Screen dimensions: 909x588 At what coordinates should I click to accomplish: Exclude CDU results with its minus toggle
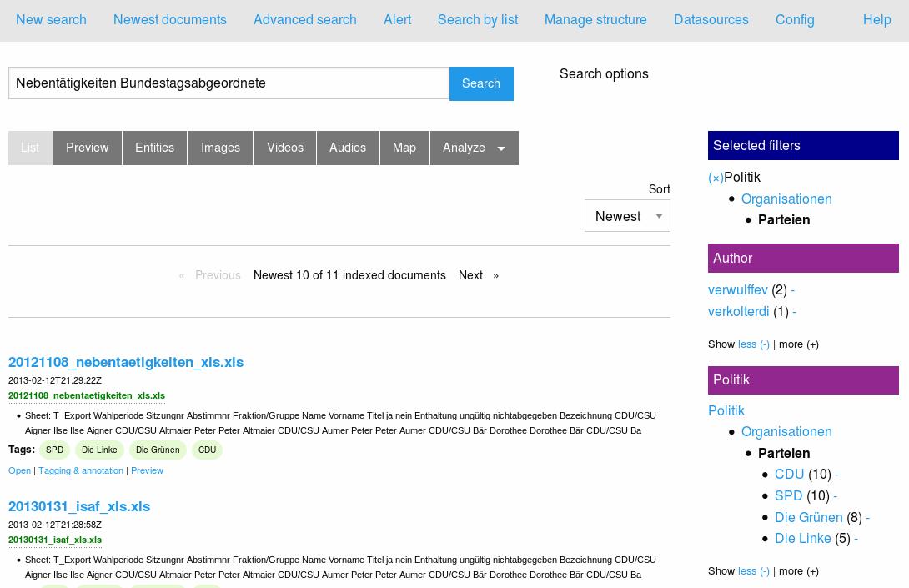[836, 475]
